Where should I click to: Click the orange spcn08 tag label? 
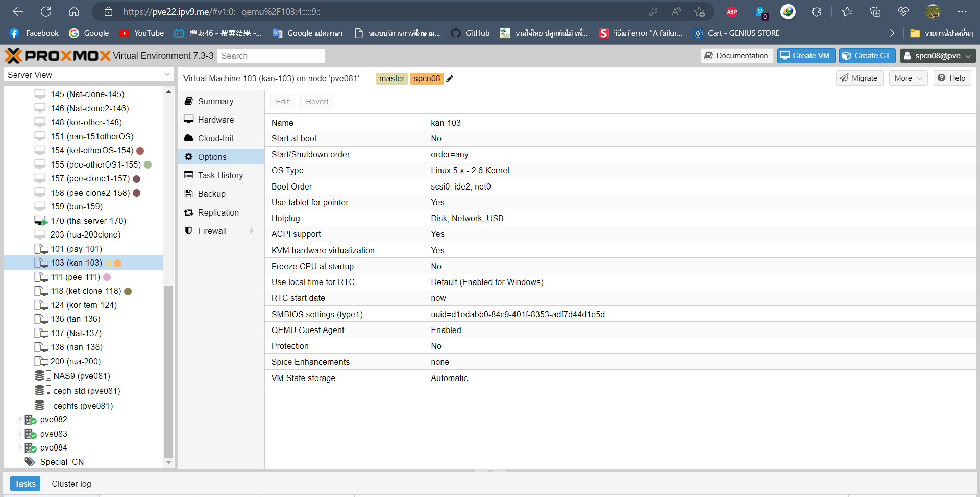pyautogui.click(x=427, y=78)
